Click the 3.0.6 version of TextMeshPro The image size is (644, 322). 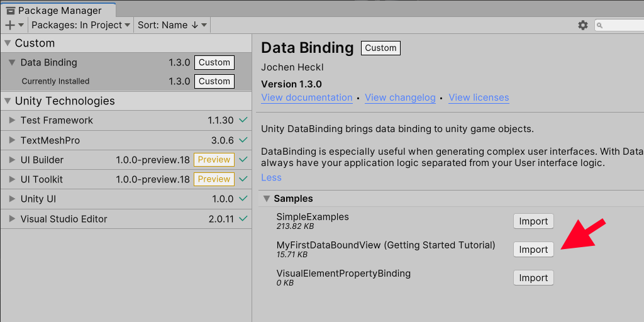point(223,140)
